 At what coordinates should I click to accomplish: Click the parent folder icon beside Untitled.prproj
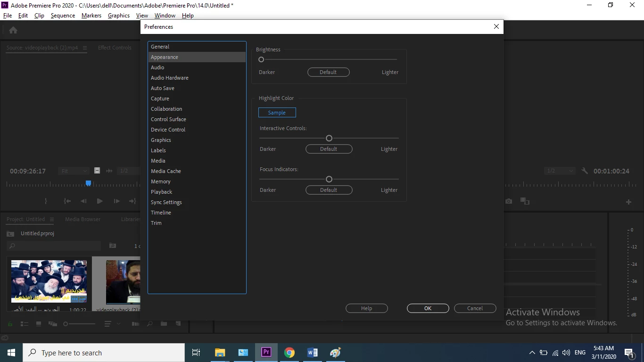(10, 234)
